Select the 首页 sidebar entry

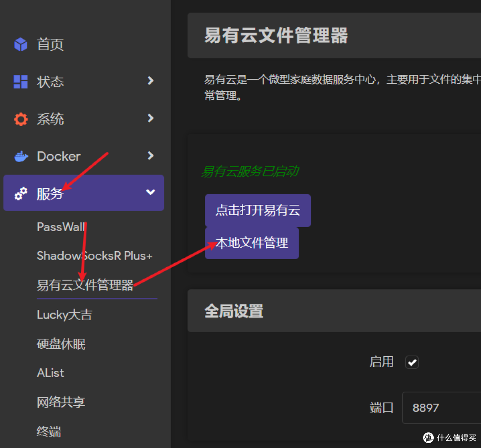coord(50,44)
